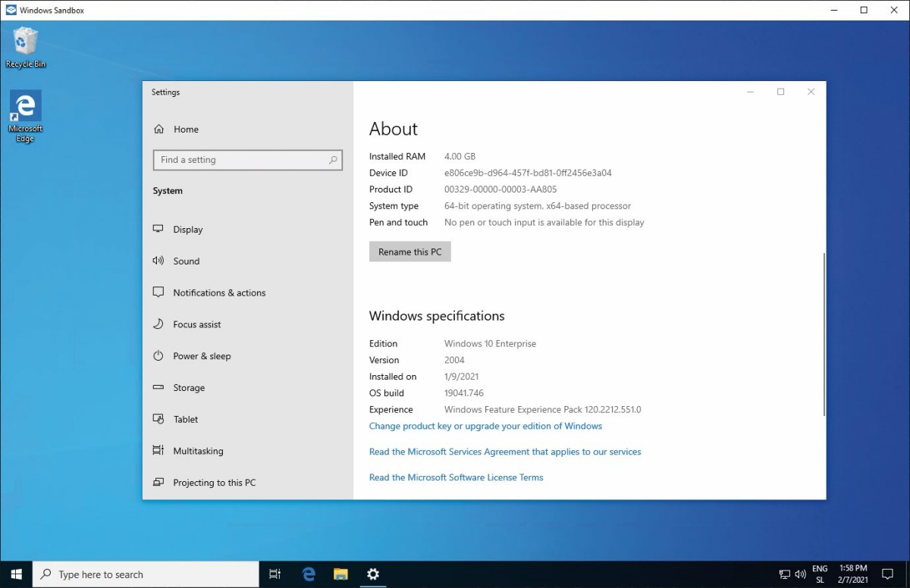
Task: Click the Version value 2004
Action: (454, 361)
